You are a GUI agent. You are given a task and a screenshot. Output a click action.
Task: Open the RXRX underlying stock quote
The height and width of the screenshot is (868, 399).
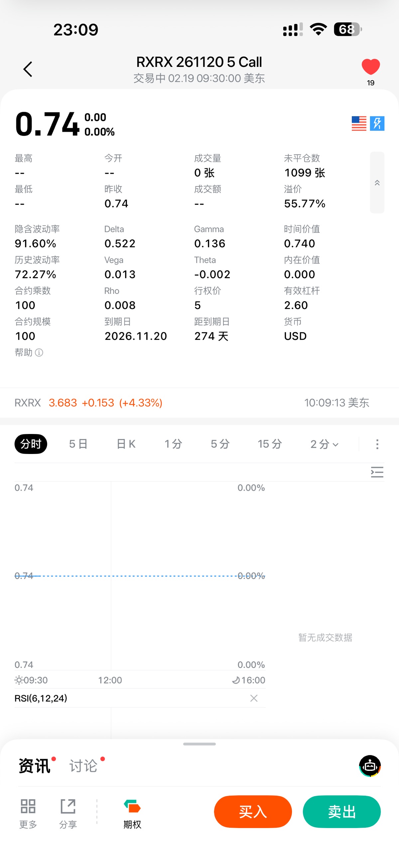[88, 403]
